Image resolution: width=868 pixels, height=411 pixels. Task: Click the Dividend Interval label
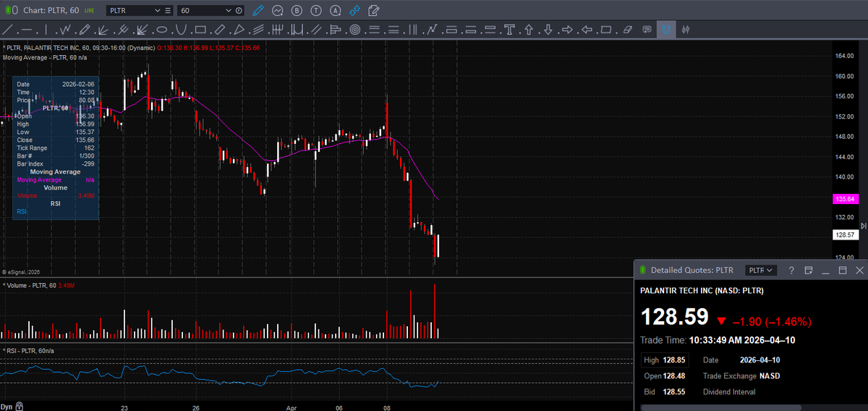729,391
